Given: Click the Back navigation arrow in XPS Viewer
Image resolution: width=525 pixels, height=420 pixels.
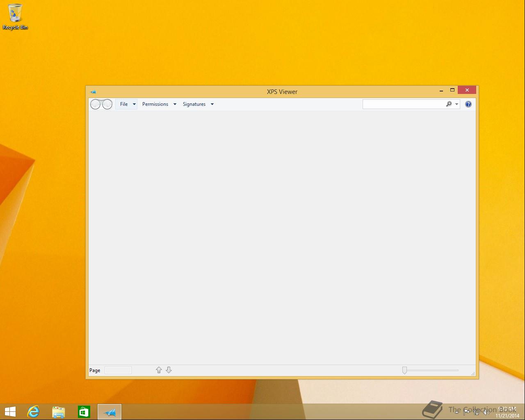Looking at the screenshot, I should pos(96,104).
